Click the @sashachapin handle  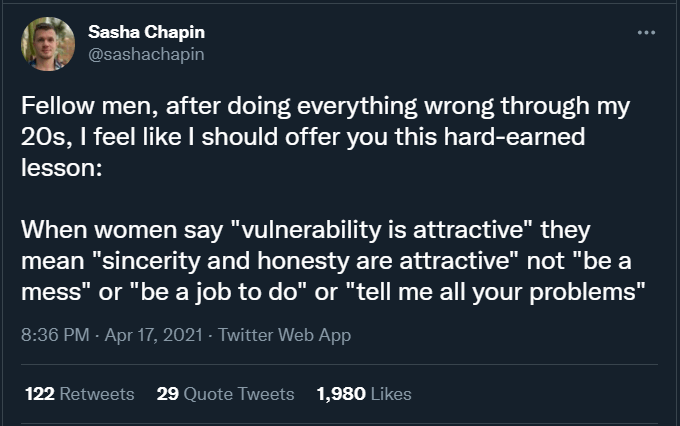click(146, 54)
